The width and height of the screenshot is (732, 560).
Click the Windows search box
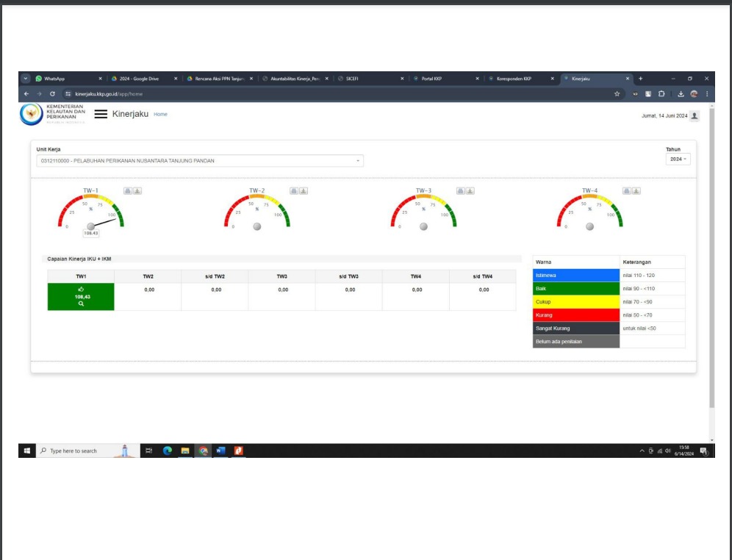click(87, 450)
